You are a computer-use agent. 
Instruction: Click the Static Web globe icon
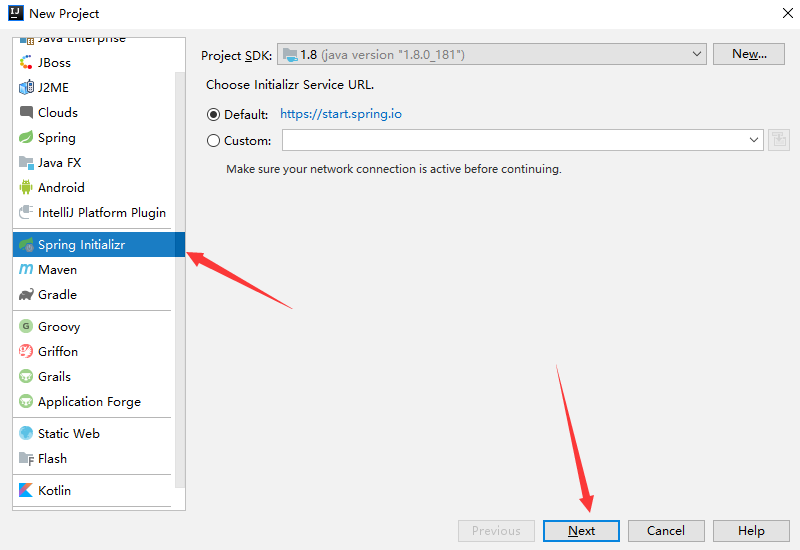coord(26,434)
